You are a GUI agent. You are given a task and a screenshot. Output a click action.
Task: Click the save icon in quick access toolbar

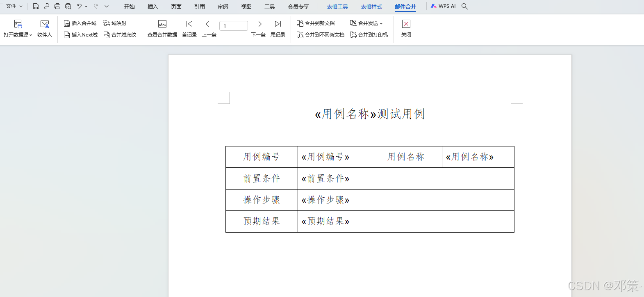(36, 6)
